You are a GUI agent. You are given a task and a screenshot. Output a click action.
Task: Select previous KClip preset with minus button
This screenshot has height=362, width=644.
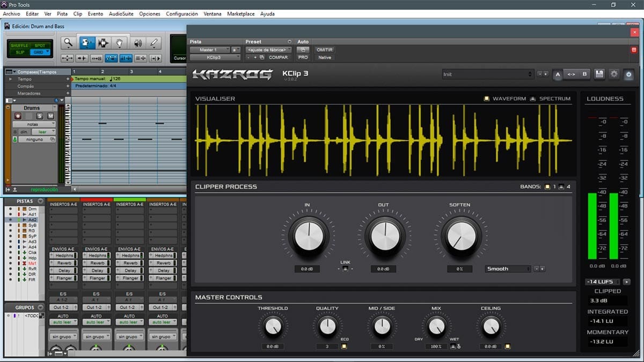pyautogui.click(x=540, y=74)
